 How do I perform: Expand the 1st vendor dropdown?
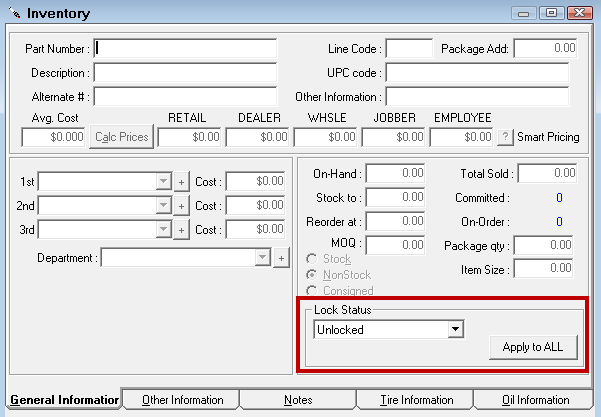163,182
